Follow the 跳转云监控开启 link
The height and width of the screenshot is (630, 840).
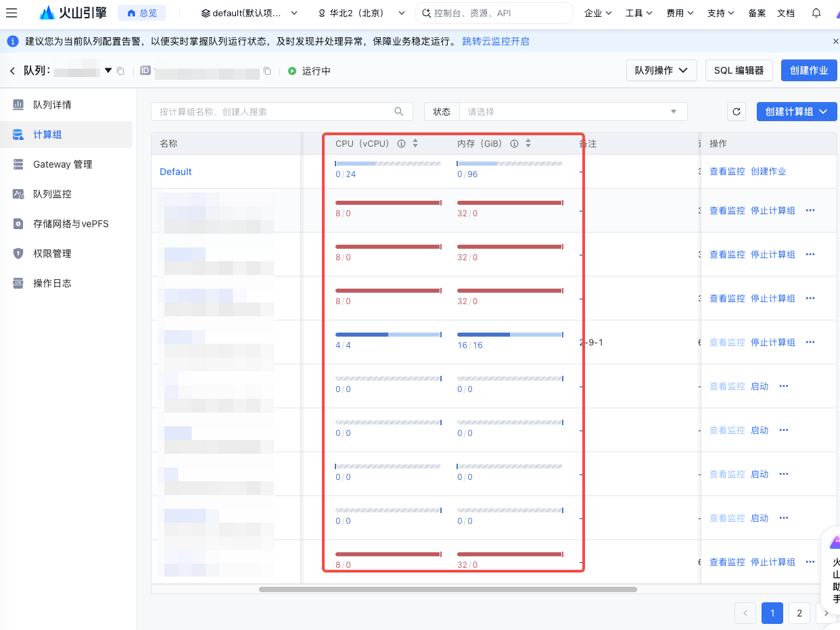[x=496, y=41]
